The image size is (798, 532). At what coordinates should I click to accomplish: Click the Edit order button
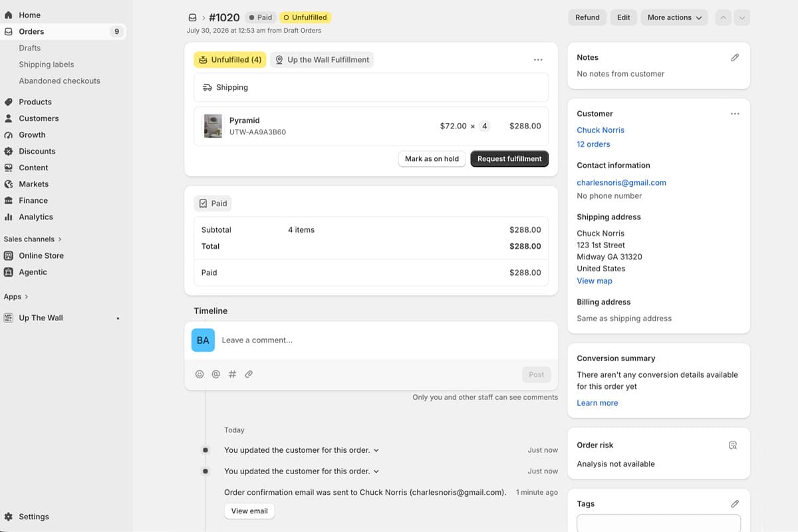624,17
